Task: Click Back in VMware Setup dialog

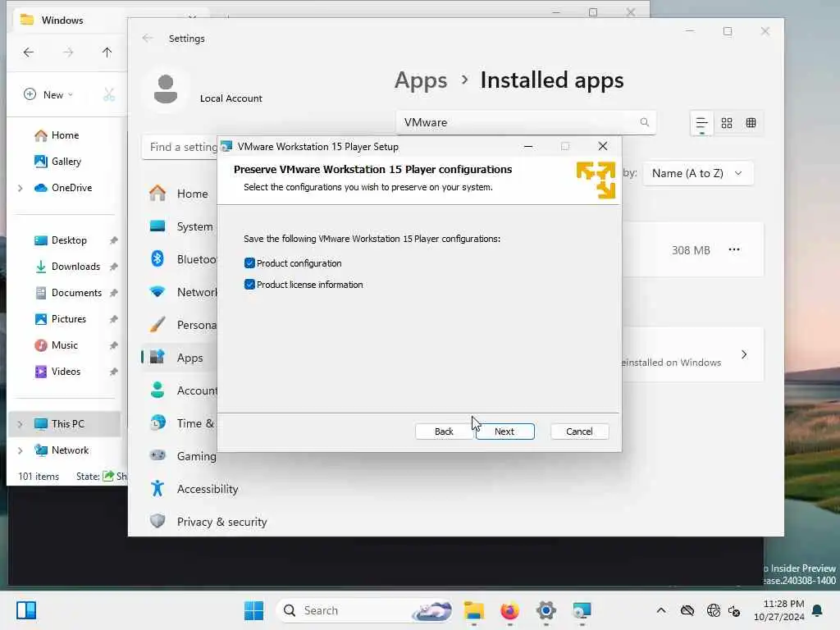Action: click(x=444, y=431)
